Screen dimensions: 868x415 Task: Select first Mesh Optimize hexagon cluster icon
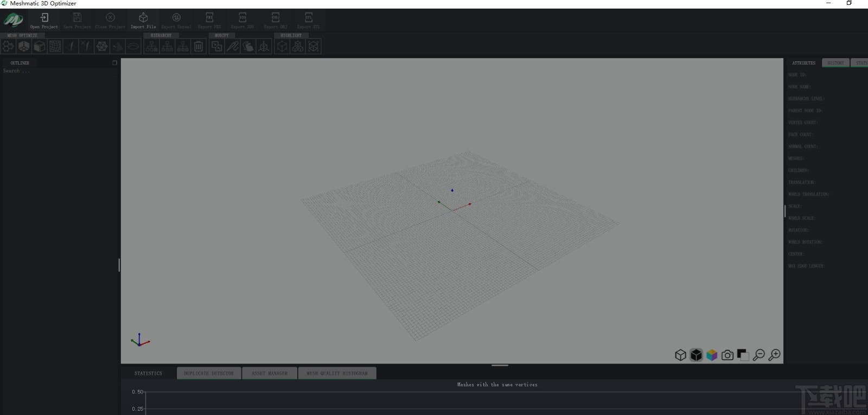[8, 47]
